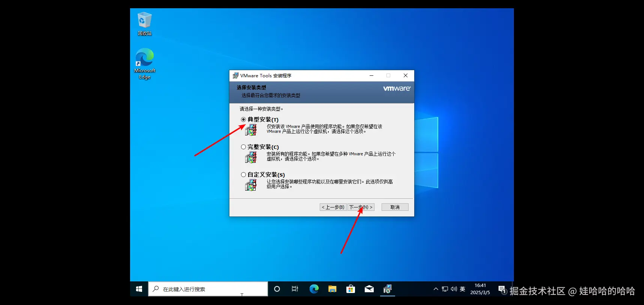The width and height of the screenshot is (644, 305).
Task: Close the VMware Tools installer window
Action: tap(406, 75)
